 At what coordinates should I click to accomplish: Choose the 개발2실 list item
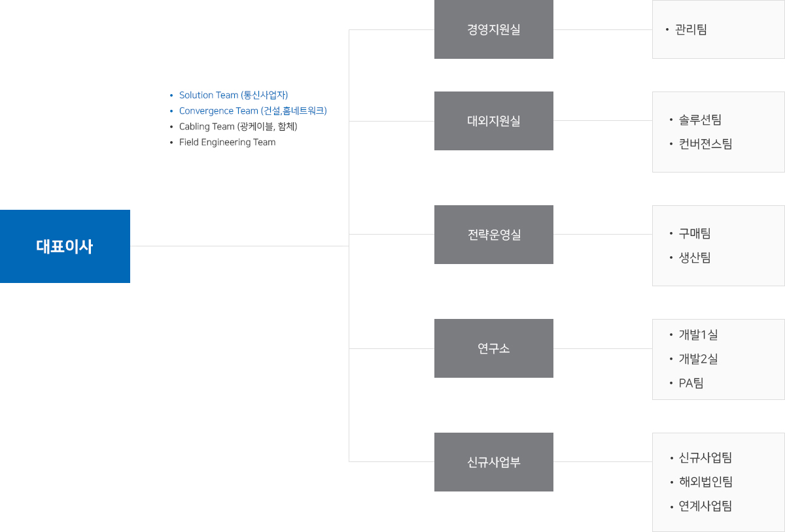pos(698,359)
